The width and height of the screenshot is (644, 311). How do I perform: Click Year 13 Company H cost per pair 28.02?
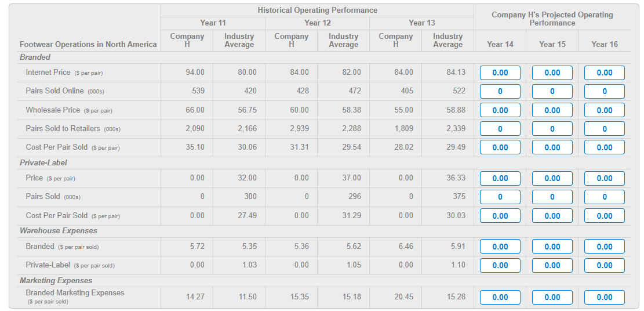coord(404,147)
